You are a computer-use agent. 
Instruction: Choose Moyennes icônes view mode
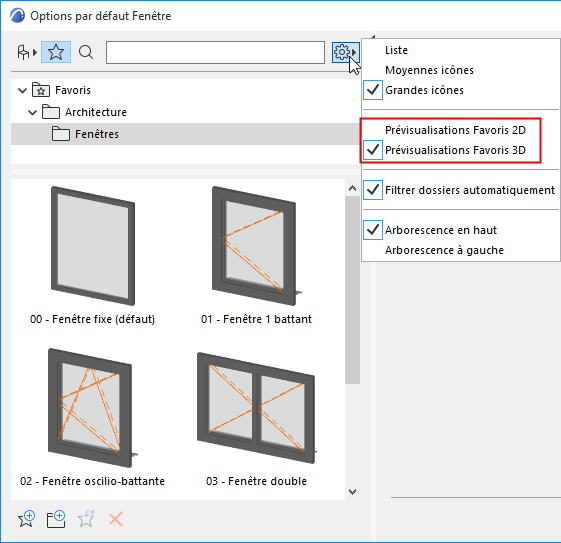point(429,70)
